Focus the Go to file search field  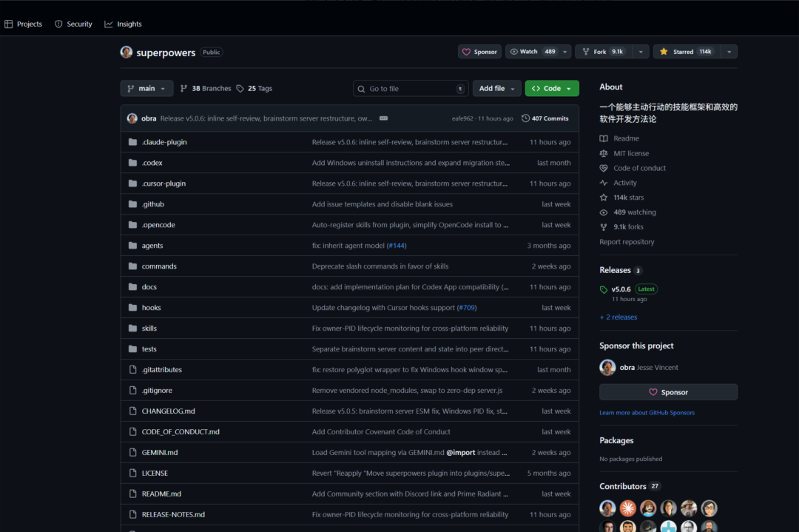click(x=410, y=88)
